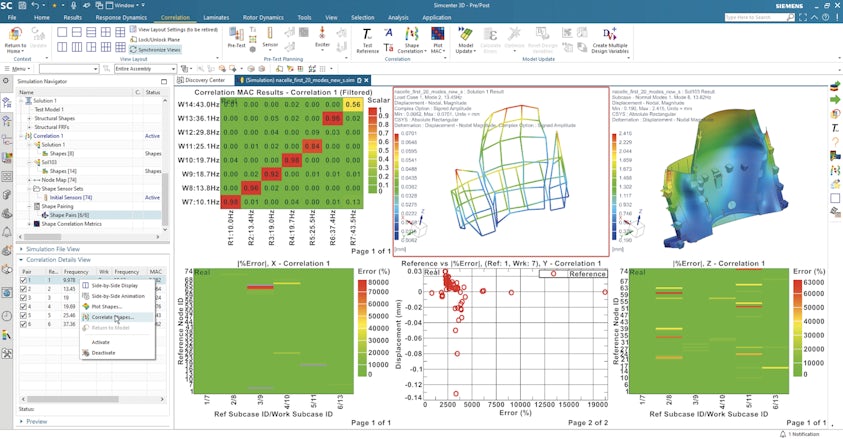Viewport: 843px width, 439px height.
Task: Toggle Synchronize Views option
Action: click(x=155, y=49)
